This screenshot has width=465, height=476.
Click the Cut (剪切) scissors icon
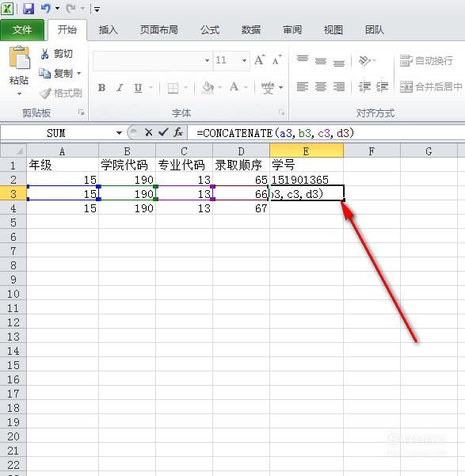click(x=45, y=54)
